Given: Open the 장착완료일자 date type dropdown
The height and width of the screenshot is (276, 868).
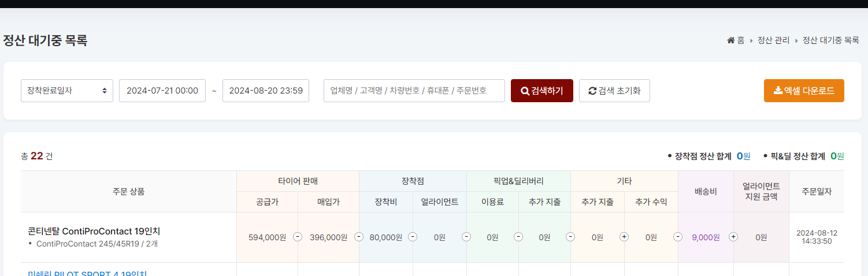Looking at the screenshot, I should click(67, 91).
